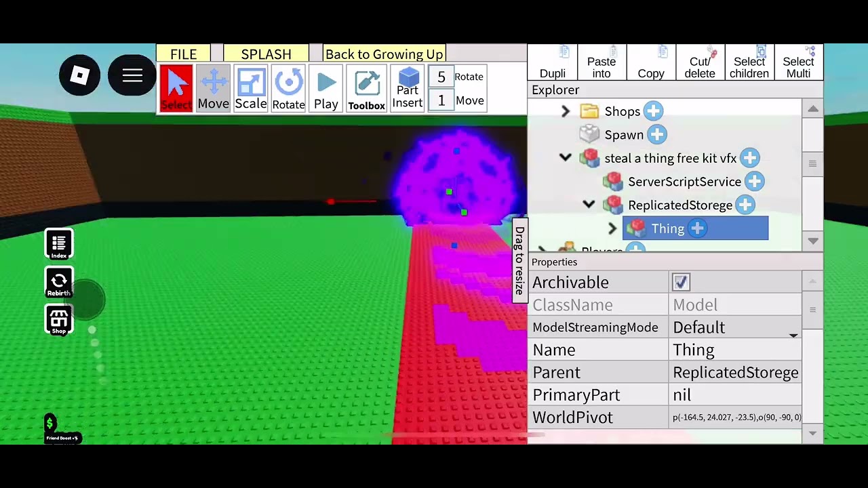Viewport: 868px width, 488px height.
Task: Open the Index side button
Action: 59,244
